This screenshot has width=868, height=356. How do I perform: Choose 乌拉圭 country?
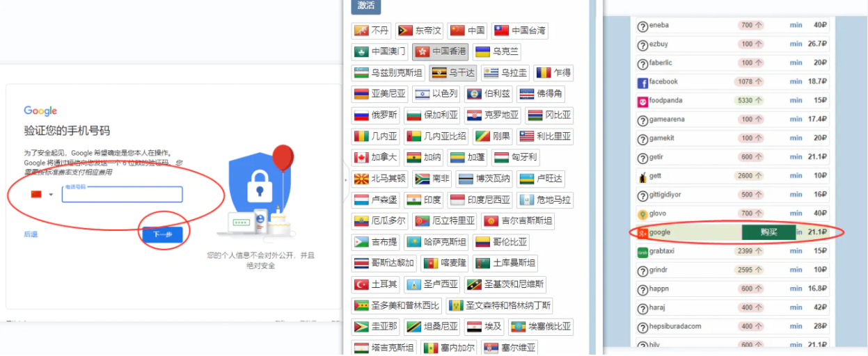point(506,72)
